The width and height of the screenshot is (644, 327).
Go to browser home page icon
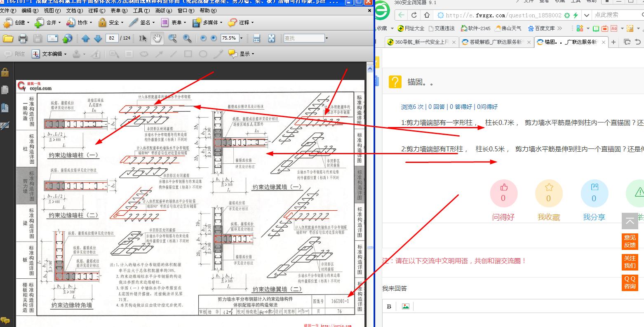[427, 15]
